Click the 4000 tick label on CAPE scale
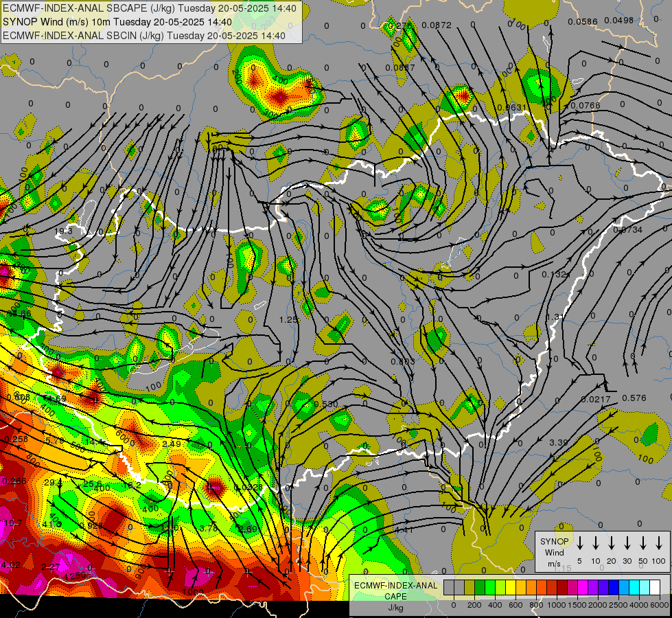This screenshot has height=618, width=672. [x=639, y=605]
